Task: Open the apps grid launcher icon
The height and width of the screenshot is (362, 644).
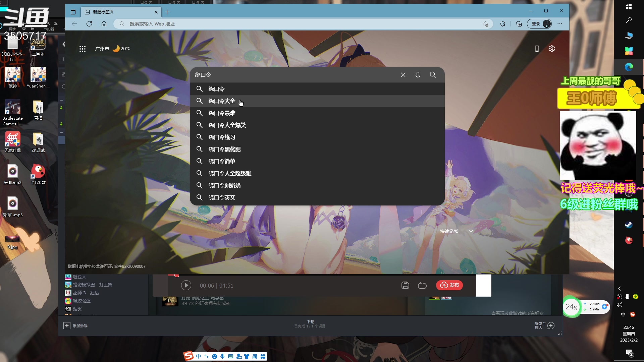Action: (x=83, y=49)
